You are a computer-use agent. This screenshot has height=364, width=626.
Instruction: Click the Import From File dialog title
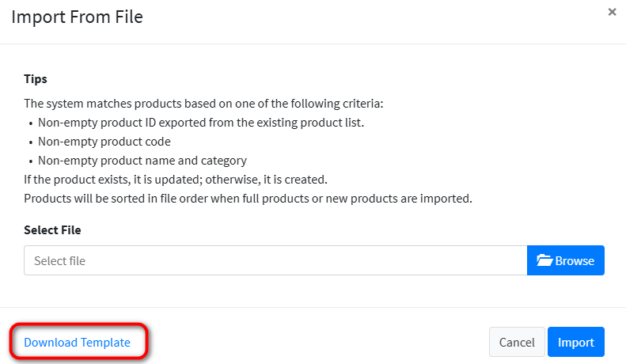(77, 17)
